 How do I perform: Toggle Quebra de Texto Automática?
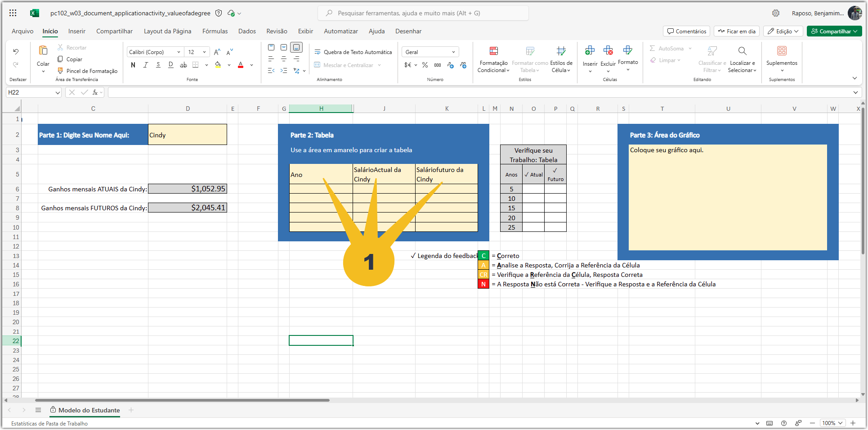point(353,52)
